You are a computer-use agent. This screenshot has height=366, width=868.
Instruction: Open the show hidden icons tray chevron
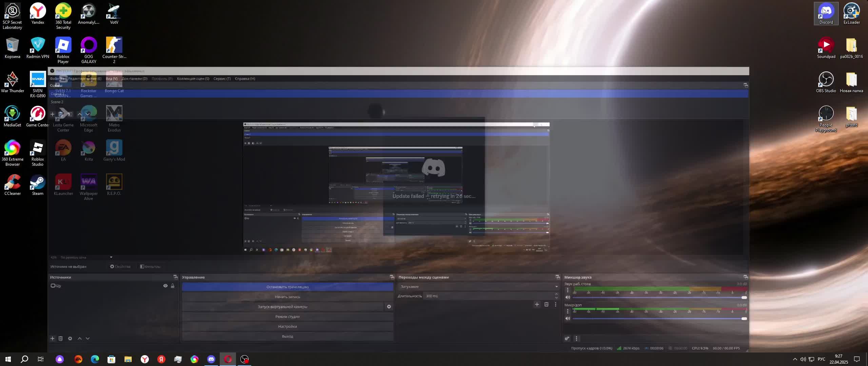(795, 359)
